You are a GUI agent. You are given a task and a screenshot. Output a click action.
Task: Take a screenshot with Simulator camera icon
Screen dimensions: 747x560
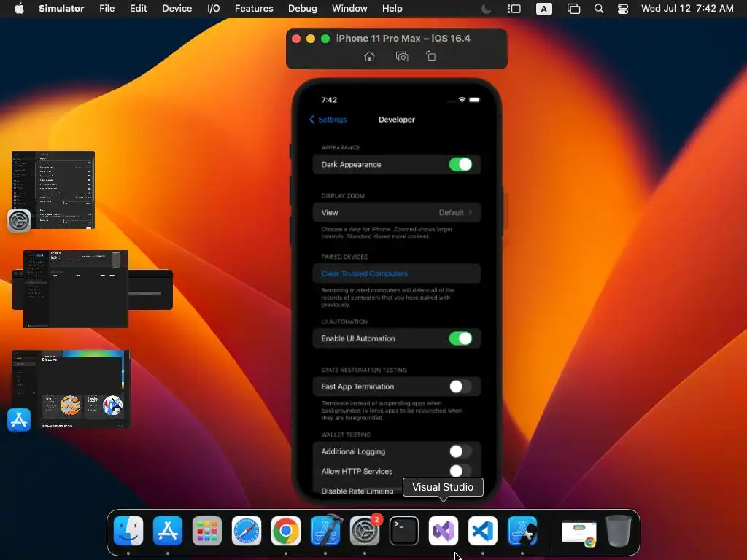click(x=402, y=57)
